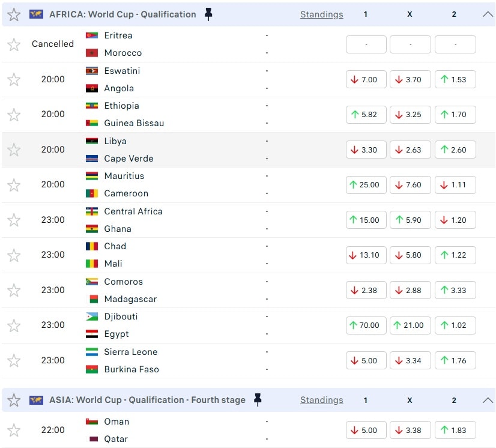The height and width of the screenshot is (448, 496).
Task: Choose draw odds 2.88 for Comoros–Madagascar
Action: click(410, 290)
